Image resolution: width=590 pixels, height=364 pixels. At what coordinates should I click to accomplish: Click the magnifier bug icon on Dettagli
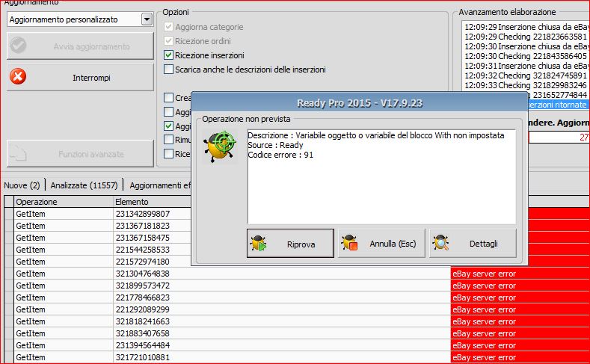(x=441, y=243)
